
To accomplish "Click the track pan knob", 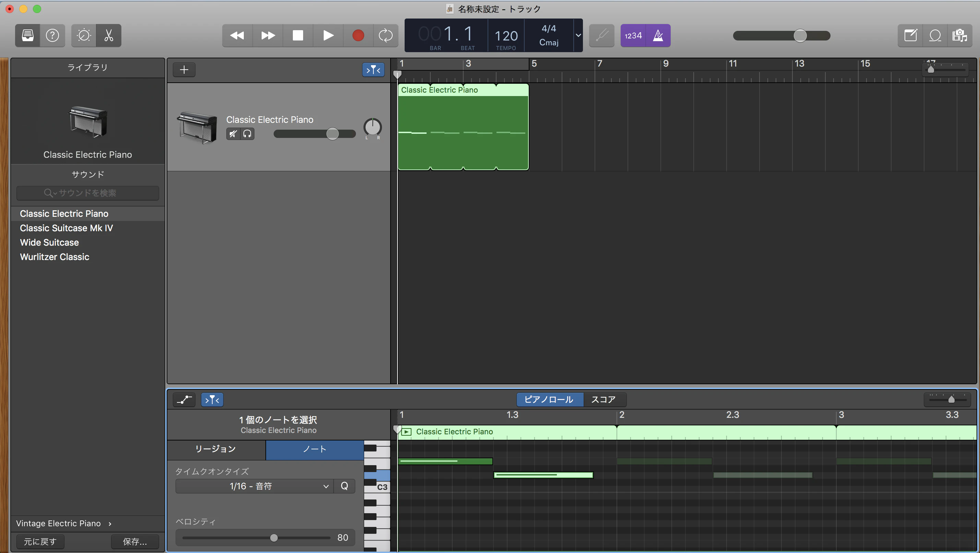I will click(372, 127).
